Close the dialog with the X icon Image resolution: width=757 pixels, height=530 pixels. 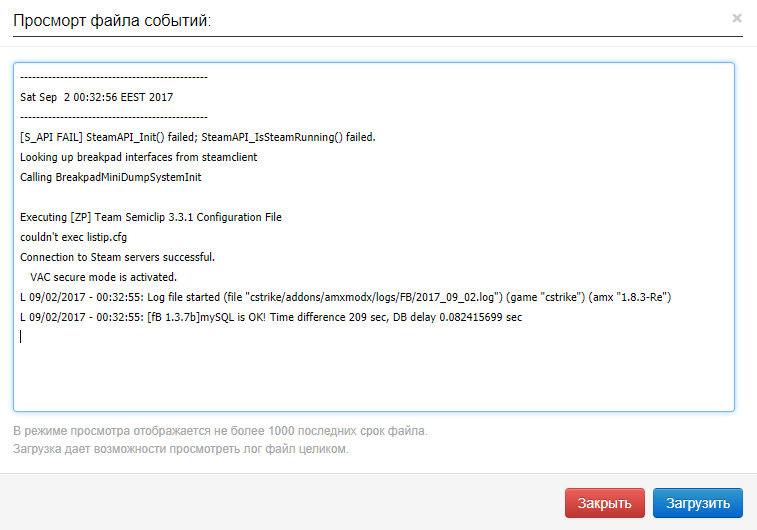coord(737,18)
